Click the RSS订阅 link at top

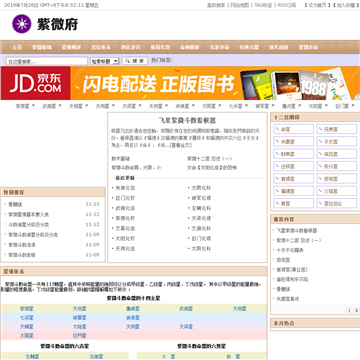click(287, 5)
